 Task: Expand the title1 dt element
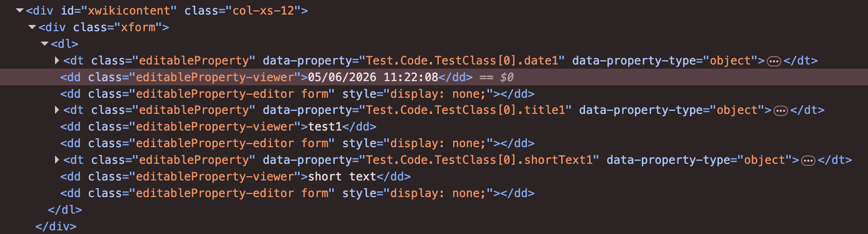[57, 110]
